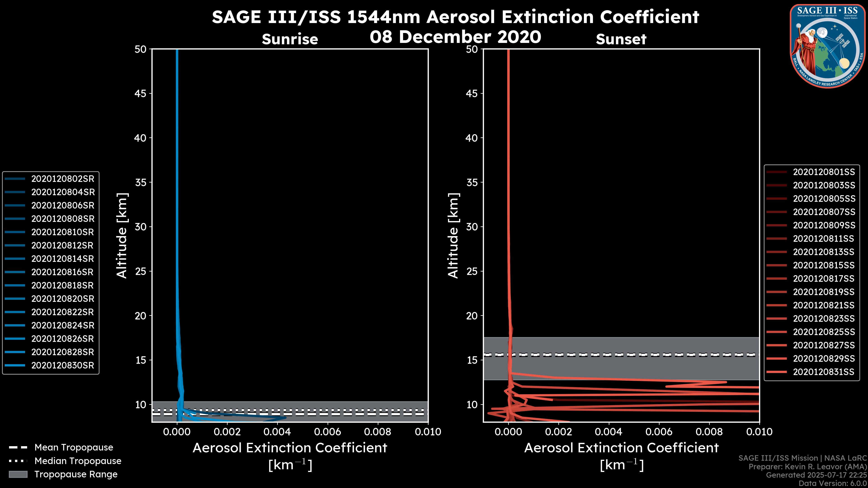
Task: Click the Sunset Aerosol Extinction Coefficient axis label
Action: [x=621, y=448]
